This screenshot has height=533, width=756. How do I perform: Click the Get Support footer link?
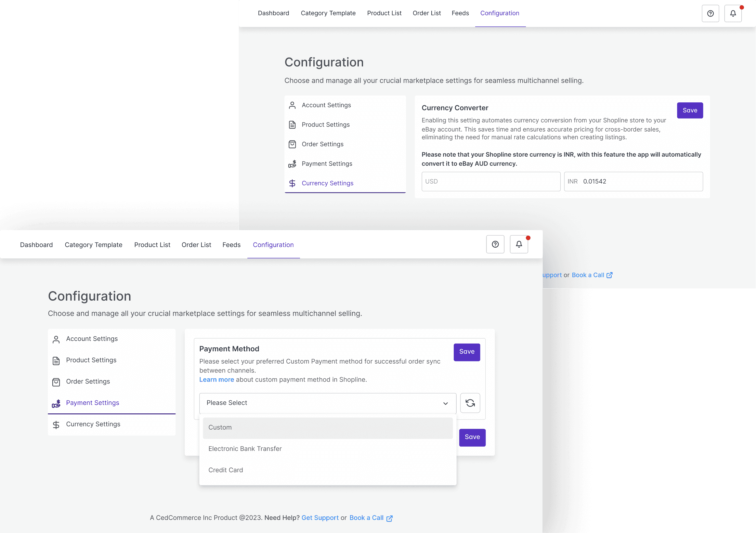click(x=320, y=517)
